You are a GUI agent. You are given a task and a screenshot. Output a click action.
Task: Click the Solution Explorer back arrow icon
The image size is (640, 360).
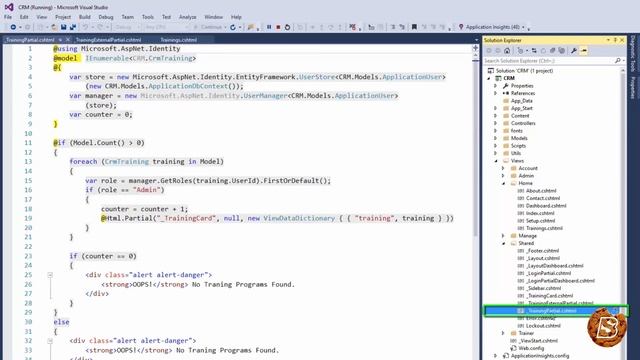tap(489, 51)
